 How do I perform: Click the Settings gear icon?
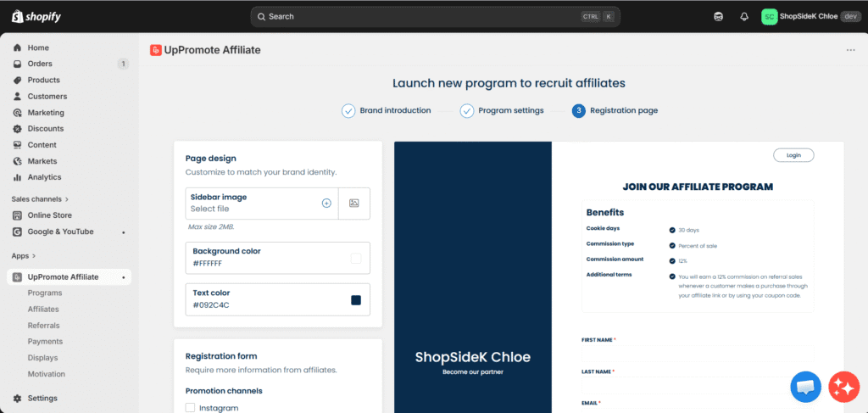point(17,398)
